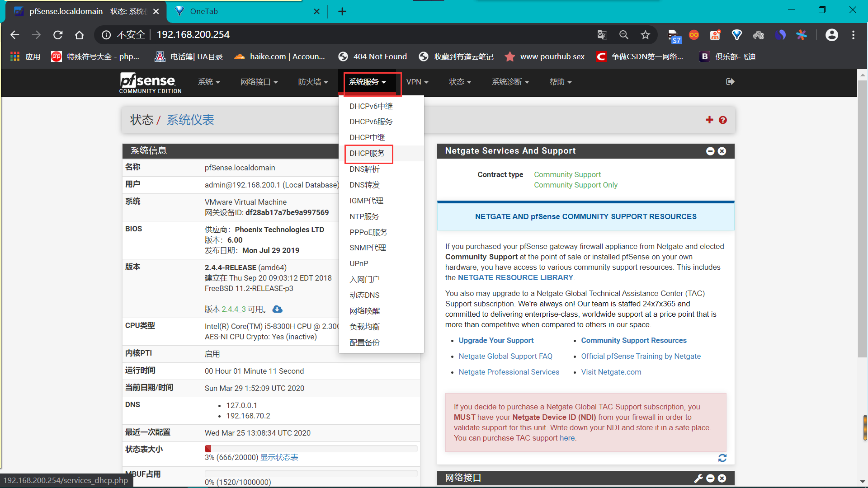The width and height of the screenshot is (868, 488).
Task: Open the VPN dropdown menu
Action: coord(417,82)
